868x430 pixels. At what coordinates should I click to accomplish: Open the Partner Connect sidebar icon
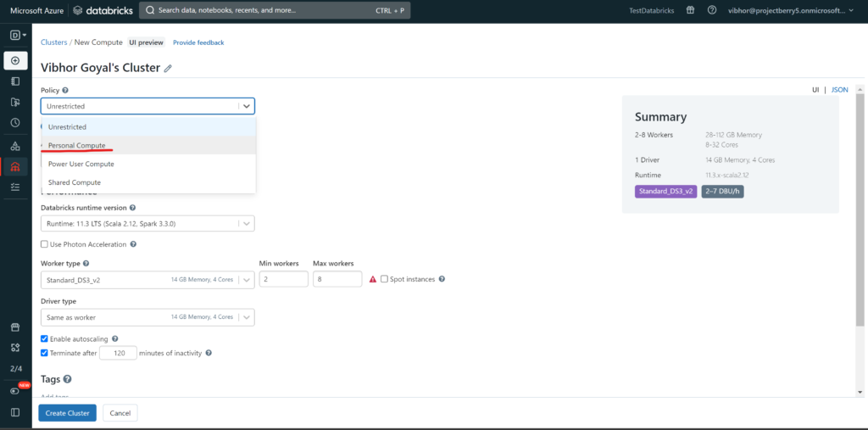(15, 348)
